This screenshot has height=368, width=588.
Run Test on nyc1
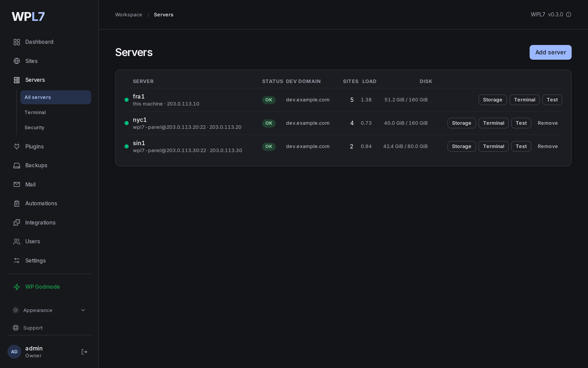tap(521, 123)
